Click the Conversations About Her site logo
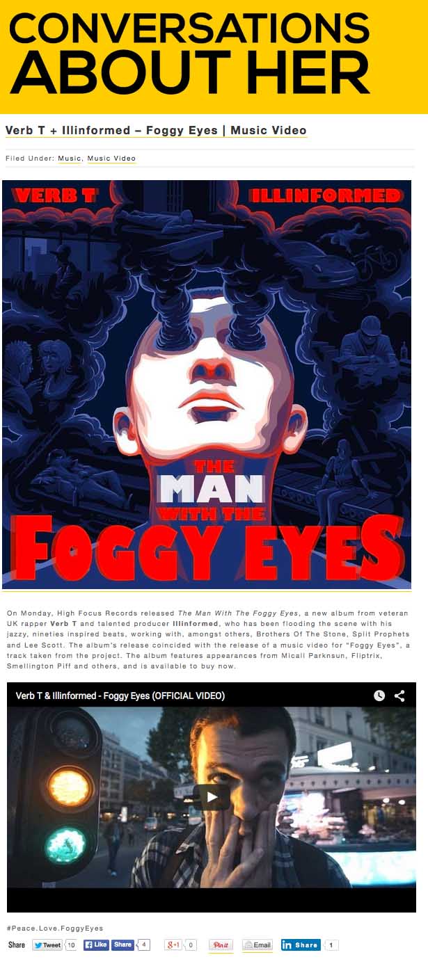428x980 pixels. [x=189, y=54]
